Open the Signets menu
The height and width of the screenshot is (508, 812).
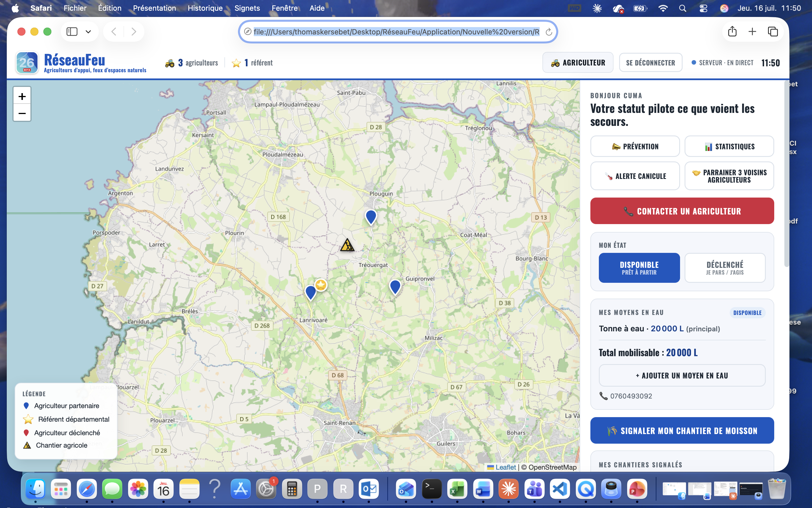click(x=247, y=8)
